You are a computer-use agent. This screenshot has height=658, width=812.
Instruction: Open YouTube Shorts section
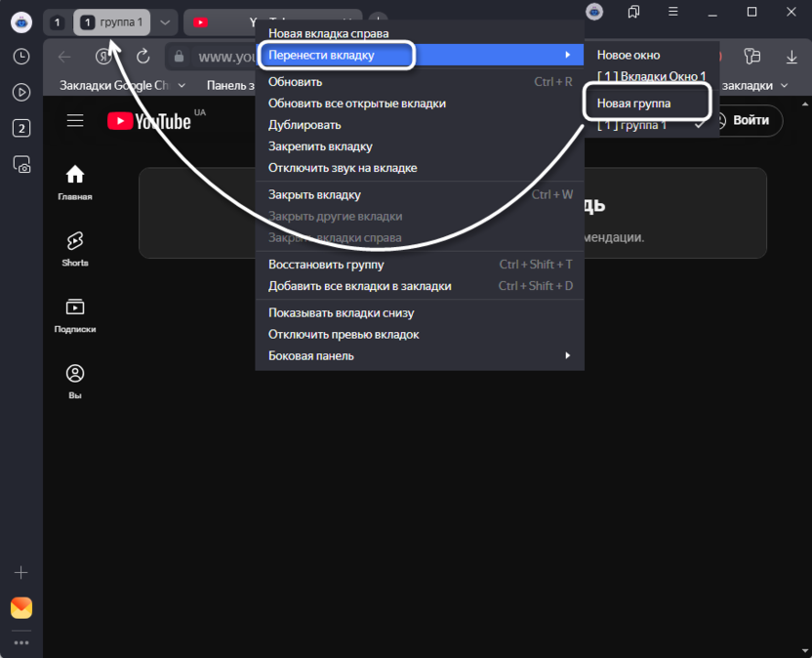click(75, 249)
